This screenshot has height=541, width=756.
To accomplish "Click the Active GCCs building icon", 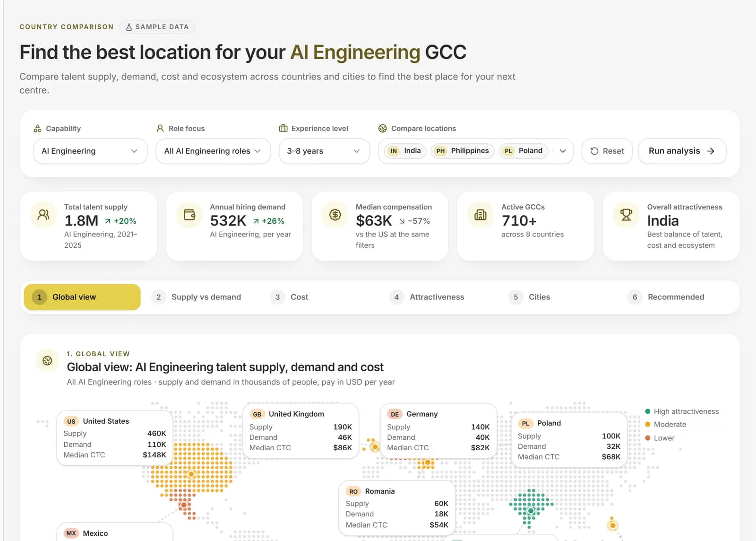I will [481, 215].
